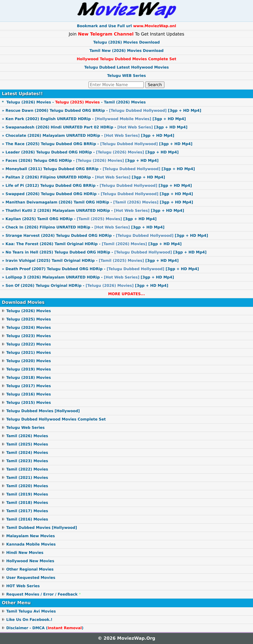Click the arrow icon beside HOT Web Series
This screenshot has width=253, height=644.
[x=3, y=586]
